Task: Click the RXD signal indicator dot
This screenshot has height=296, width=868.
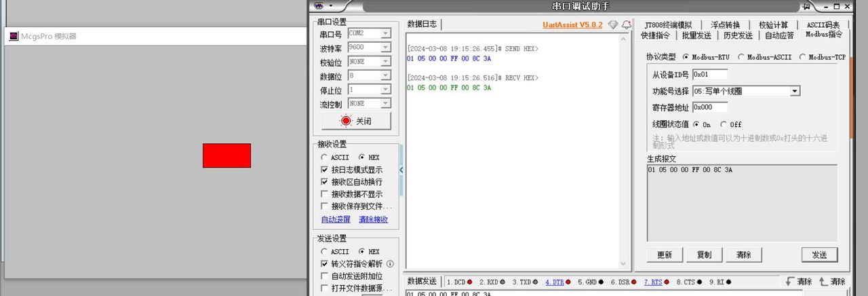Action: (502, 282)
